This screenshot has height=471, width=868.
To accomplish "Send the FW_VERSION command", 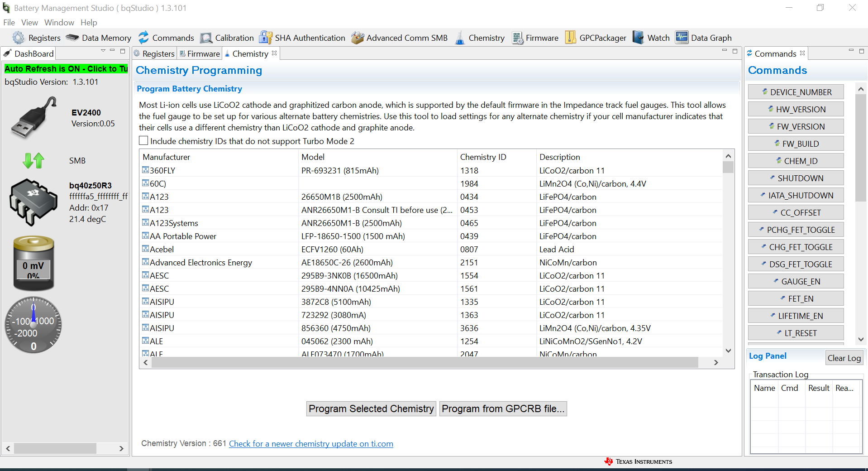I will (796, 126).
